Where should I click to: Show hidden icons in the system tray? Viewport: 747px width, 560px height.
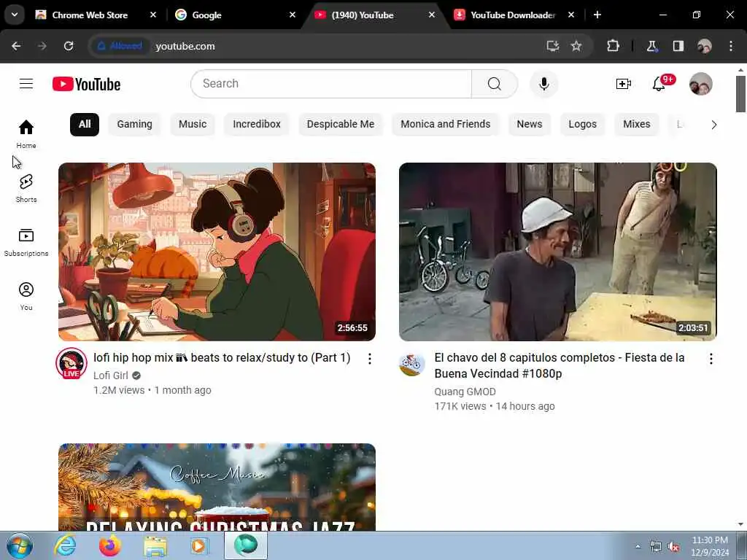click(x=638, y=546)
